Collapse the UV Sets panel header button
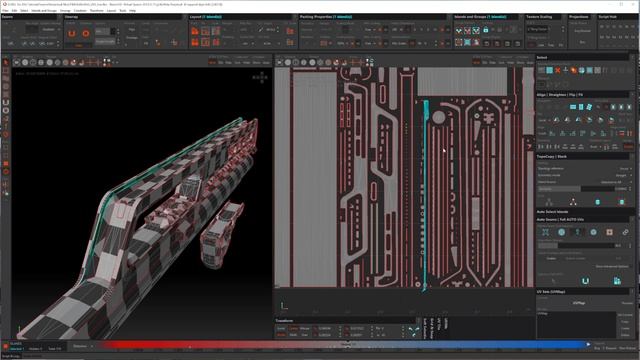Screen dimensions: 640x360 632,292
